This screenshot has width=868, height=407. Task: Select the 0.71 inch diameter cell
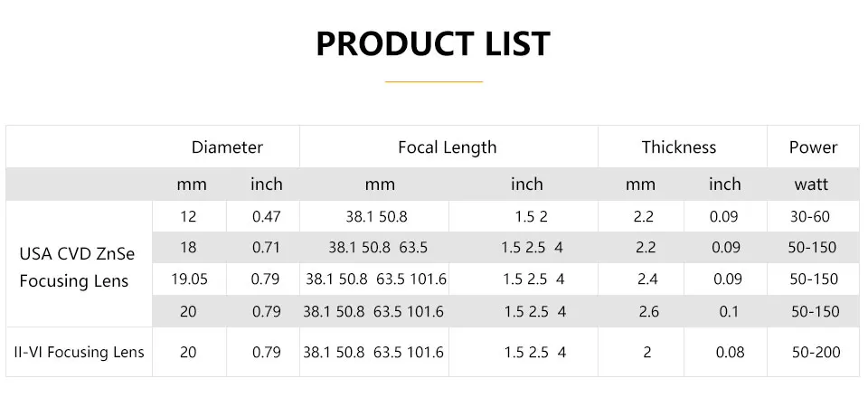[266, 248]
